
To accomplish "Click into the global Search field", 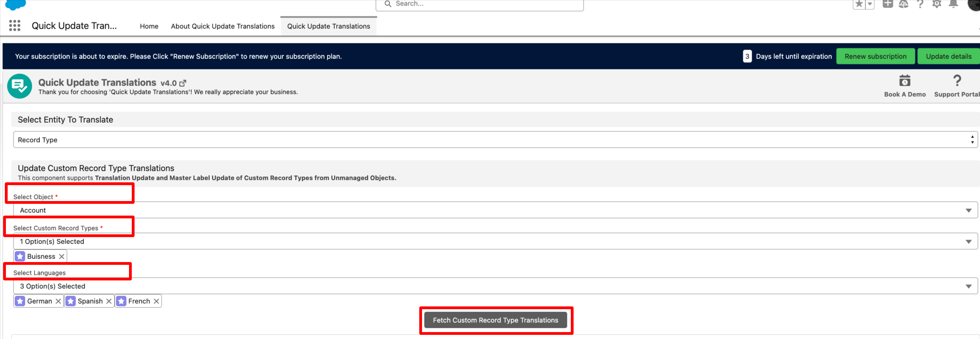I will [x=479, y=4].
